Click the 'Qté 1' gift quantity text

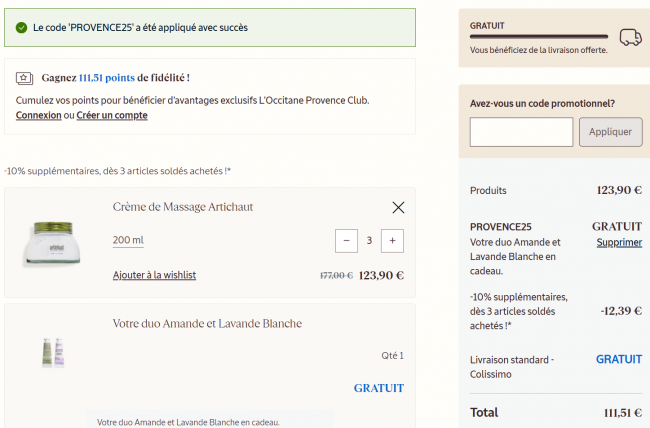point(392,355)
